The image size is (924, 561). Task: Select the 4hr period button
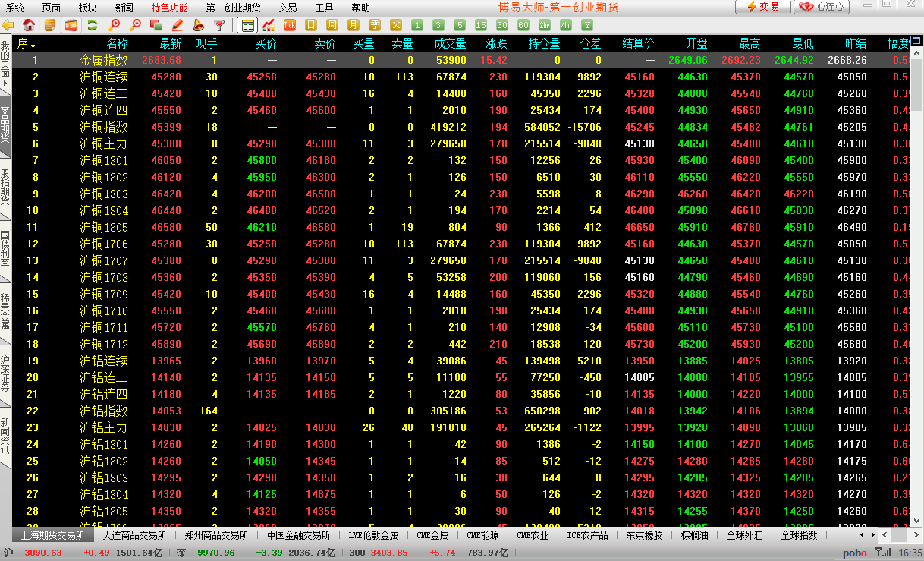coord(566,25)
